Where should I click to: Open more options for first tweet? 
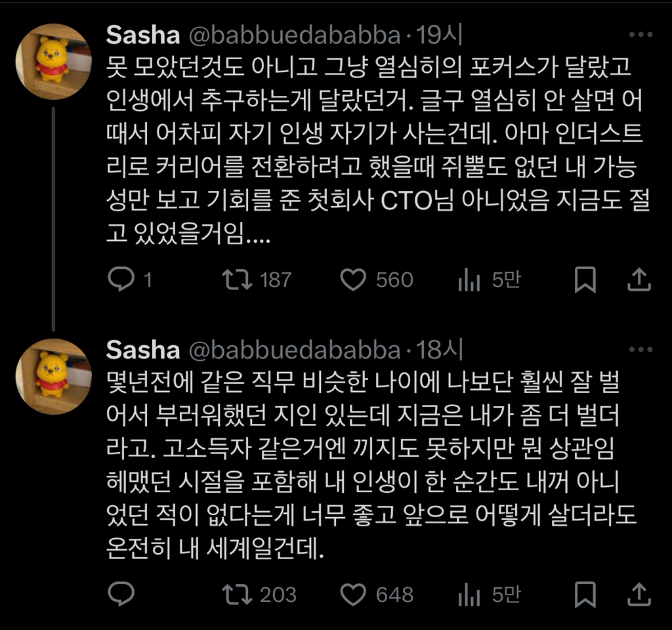tap(640, 35)
